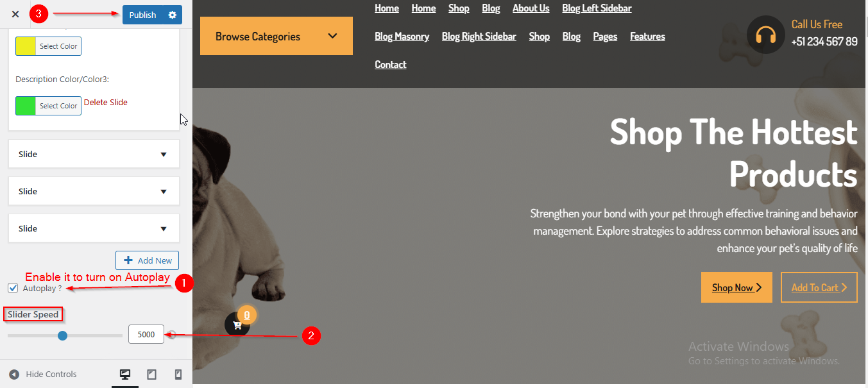Expand the third collapsed Slide panel
This screenshot has width=868, height=388.
(94, 228)
